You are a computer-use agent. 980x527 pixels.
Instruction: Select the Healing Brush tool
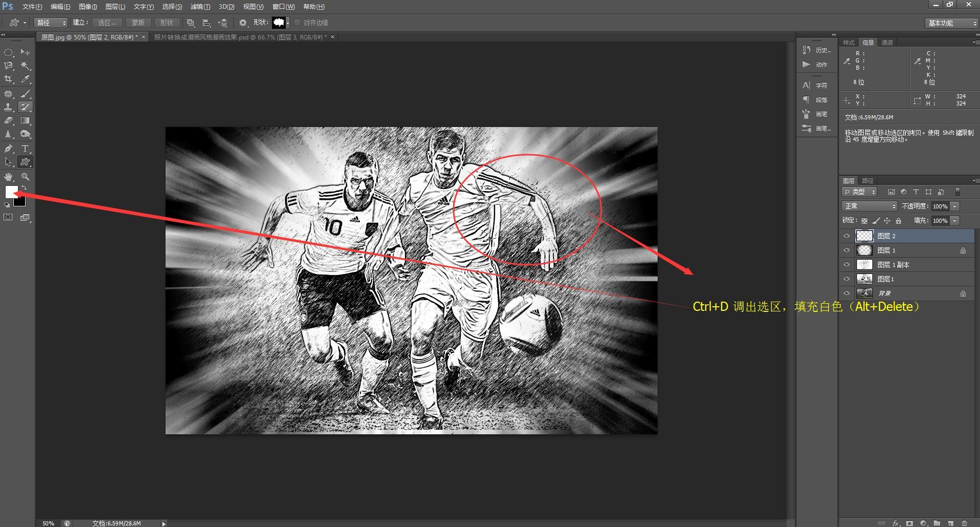click(x=8, y=94)
